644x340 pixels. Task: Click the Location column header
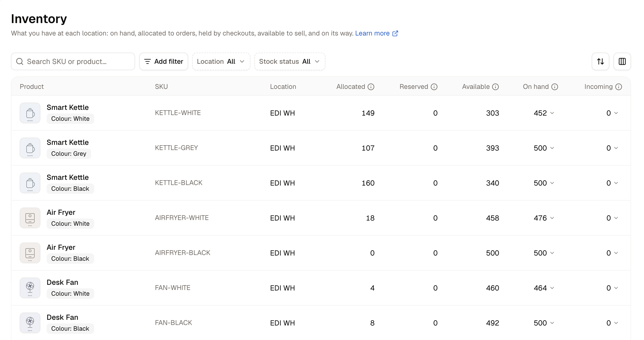tap(283, 87)
